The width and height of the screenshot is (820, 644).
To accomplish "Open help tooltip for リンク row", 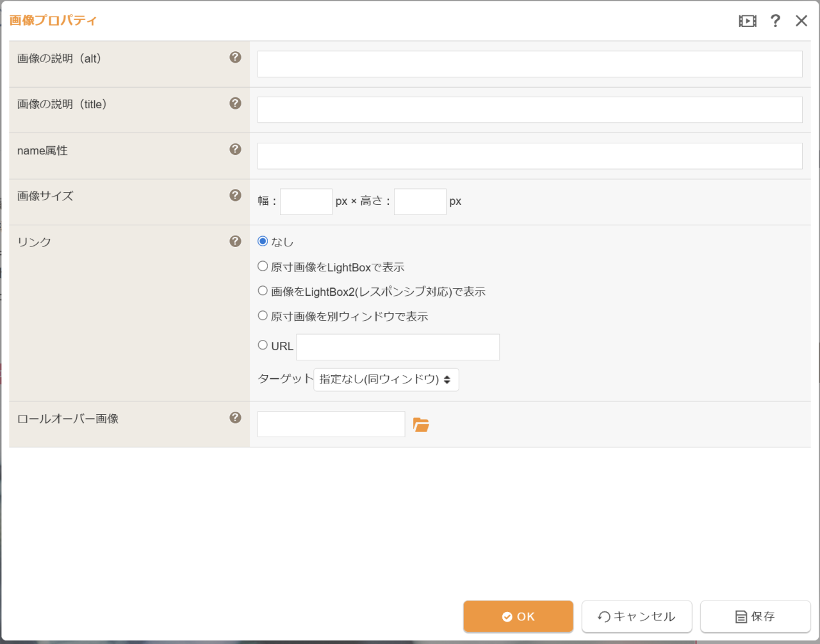I will tap(235, 241).
